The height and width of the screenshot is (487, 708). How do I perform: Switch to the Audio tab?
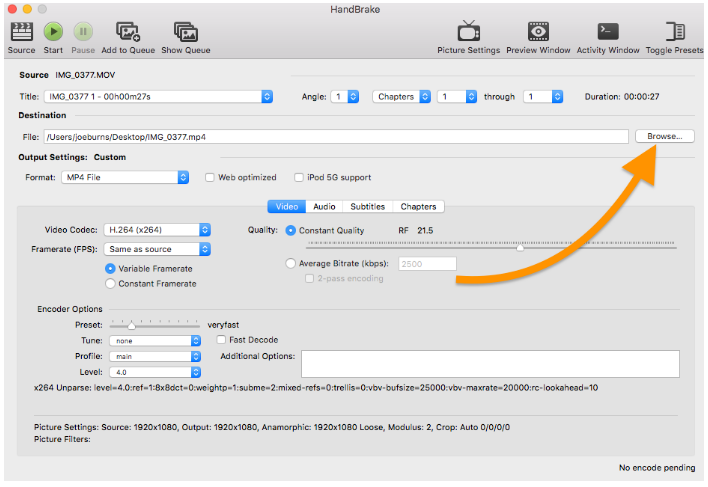pyautogui.click(x=324, y=207)
